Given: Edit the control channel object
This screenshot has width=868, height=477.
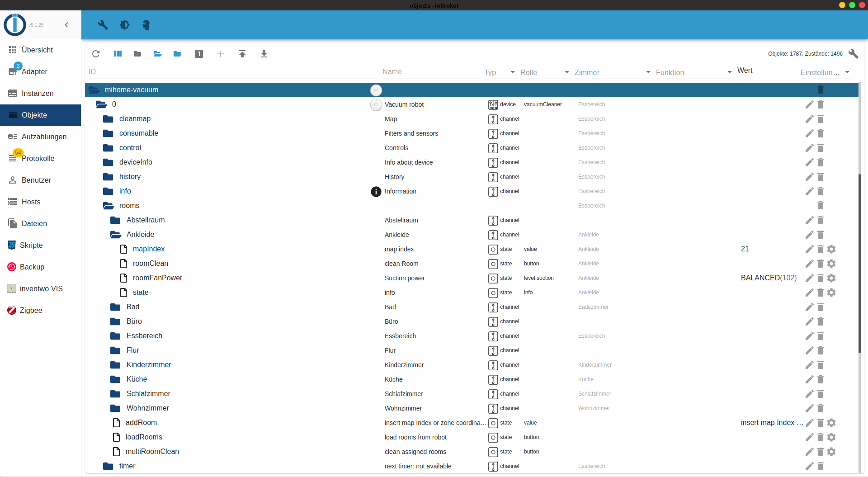Looking at the screenshot, I should (809, 148).
